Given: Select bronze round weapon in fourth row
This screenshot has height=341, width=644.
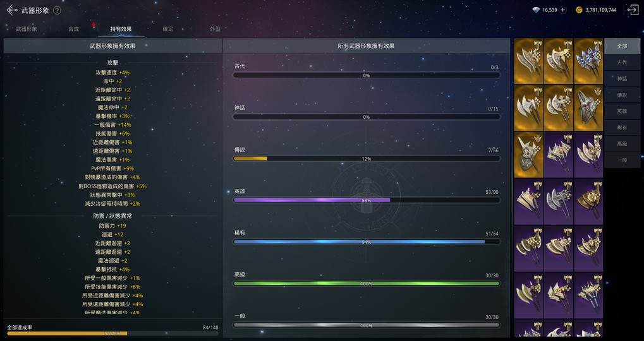Looking at the screenshot, I should pyautogui.click(x=588, y=201).
